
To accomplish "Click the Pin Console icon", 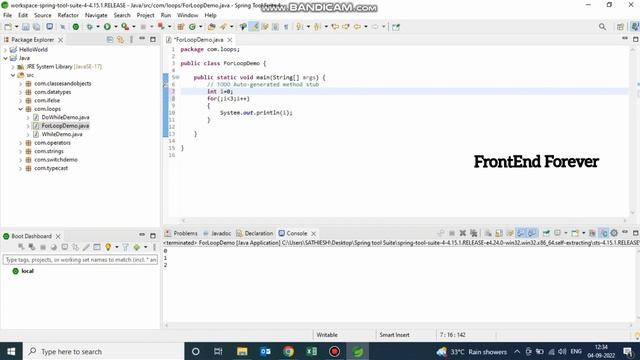I will (546, 233).
